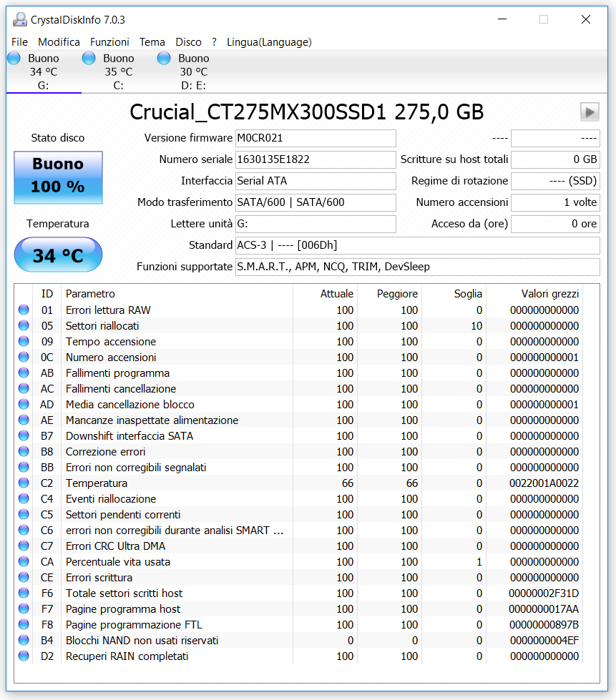Click the status icon of Totale settori scritti host

[24, 593]
